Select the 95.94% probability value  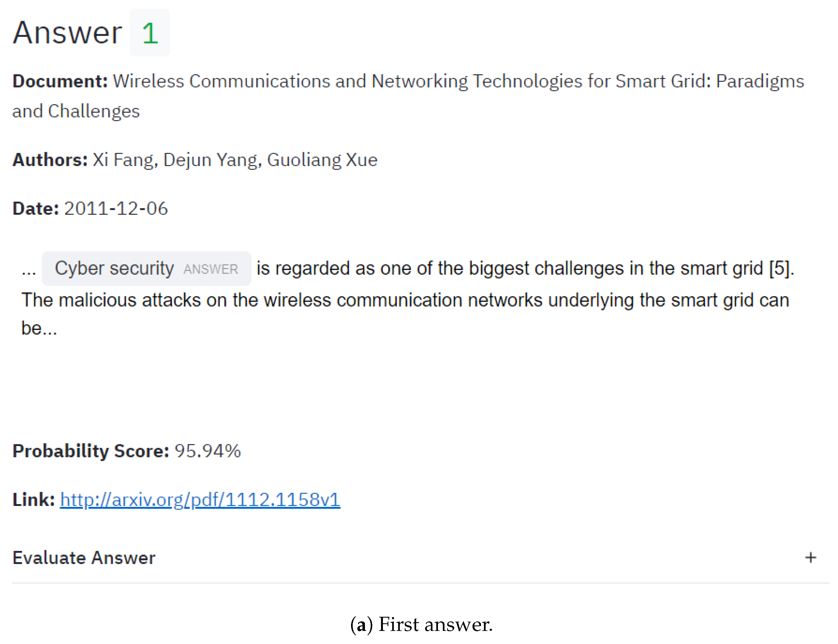point(208,451)
